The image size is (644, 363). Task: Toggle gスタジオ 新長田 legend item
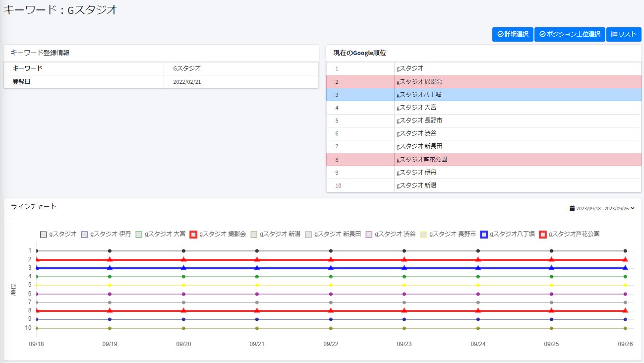[309, 234]
